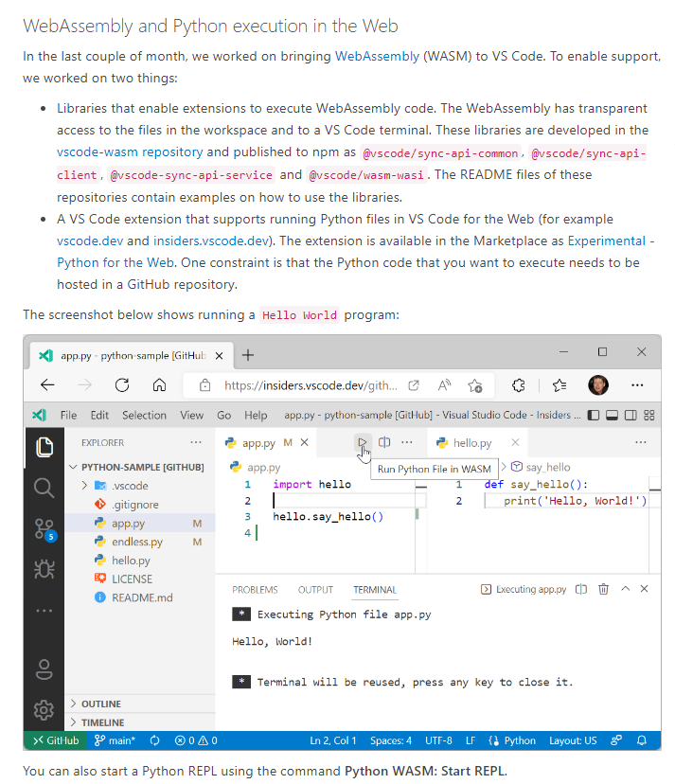Close the terminal panel

point(644,589)
